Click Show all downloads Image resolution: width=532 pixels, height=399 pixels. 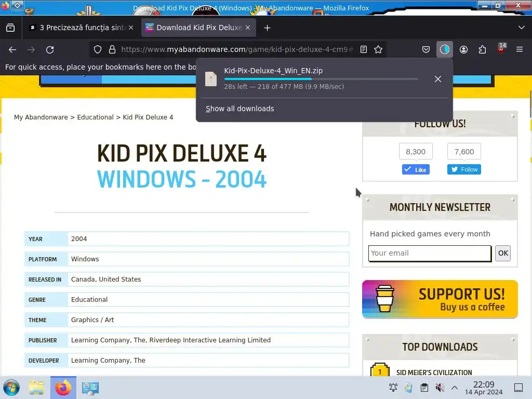coord(240,109)
